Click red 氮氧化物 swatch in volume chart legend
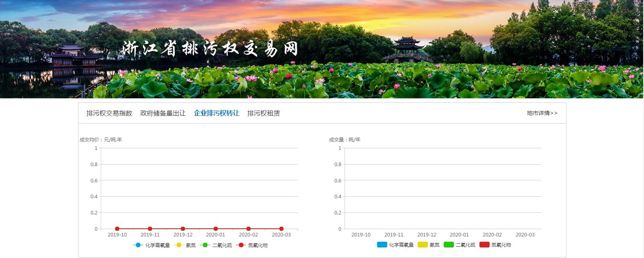Screen dimensions: 644x258 click(484, 245)
